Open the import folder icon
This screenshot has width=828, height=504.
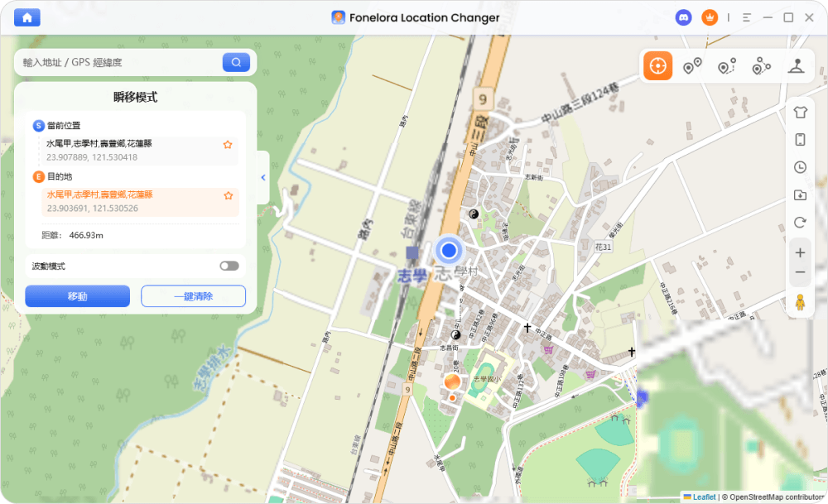(800, 194)
